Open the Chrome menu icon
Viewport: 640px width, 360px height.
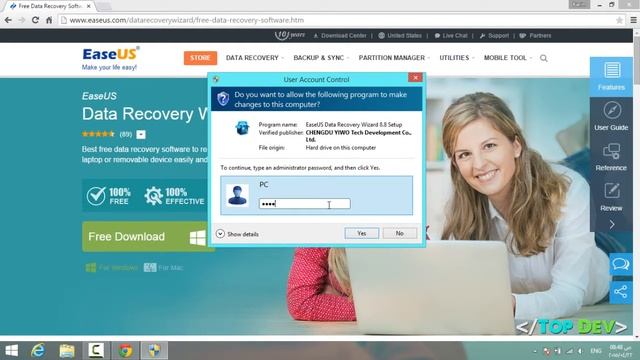click(633, 20)
